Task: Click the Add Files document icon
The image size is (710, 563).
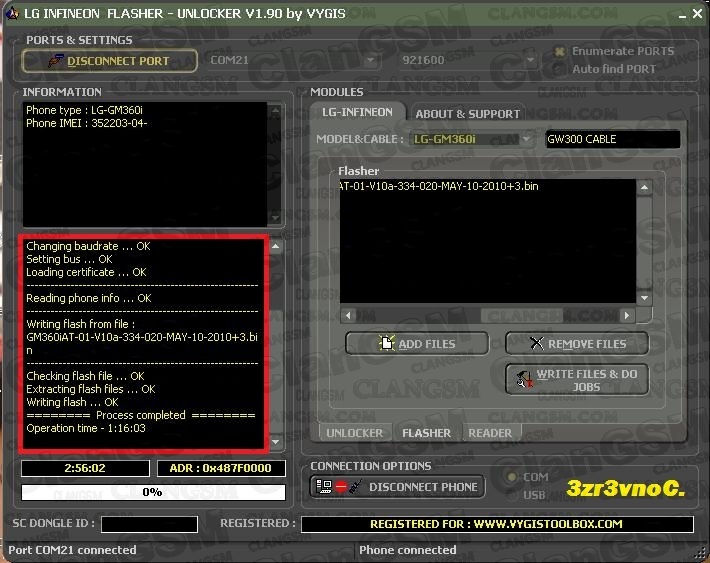Action: click(387, 344)
